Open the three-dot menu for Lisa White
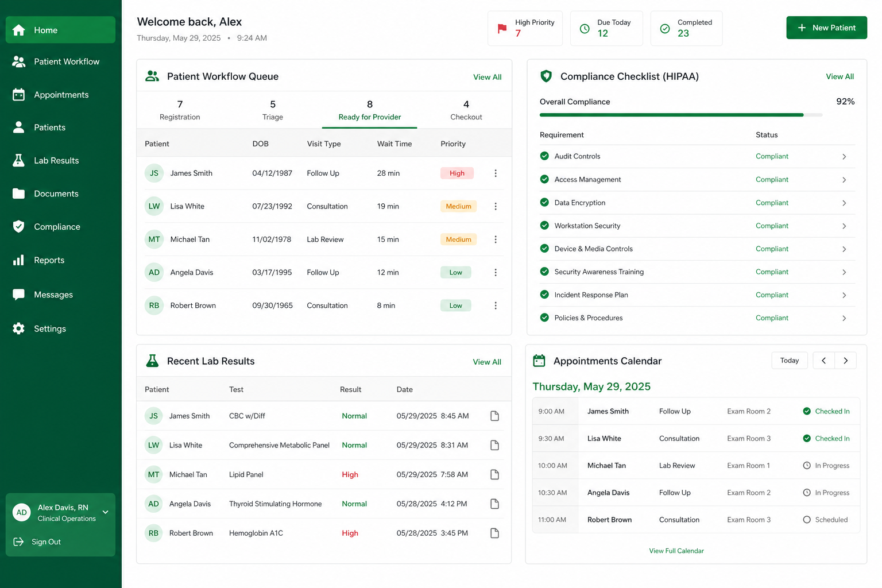The image size is (882, 588). (496, 206)
